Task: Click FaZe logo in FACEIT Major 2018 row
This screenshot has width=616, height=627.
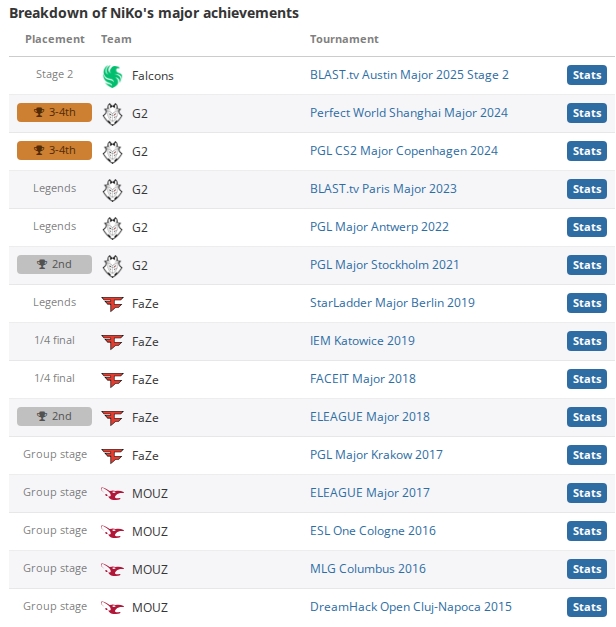Action: click(x=112, y=379)
